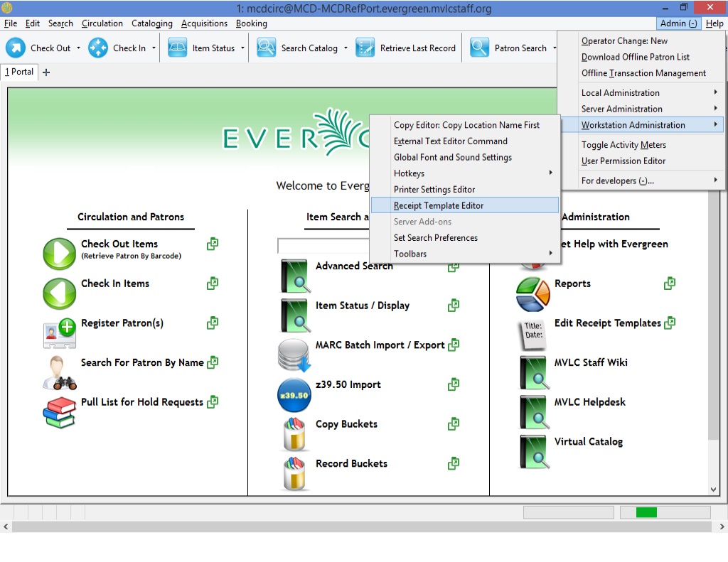
Task: Open the MARC Batch Import / Export link
Action: (x=380, y=345)
